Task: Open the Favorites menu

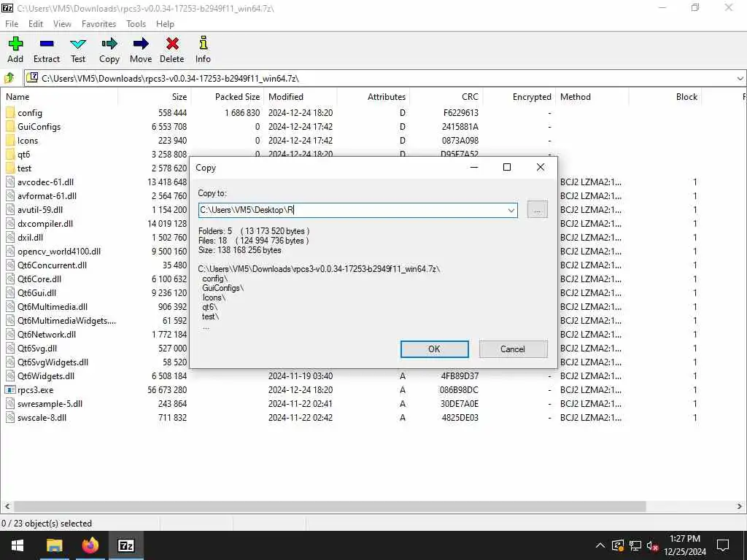Action: [98, 24]
